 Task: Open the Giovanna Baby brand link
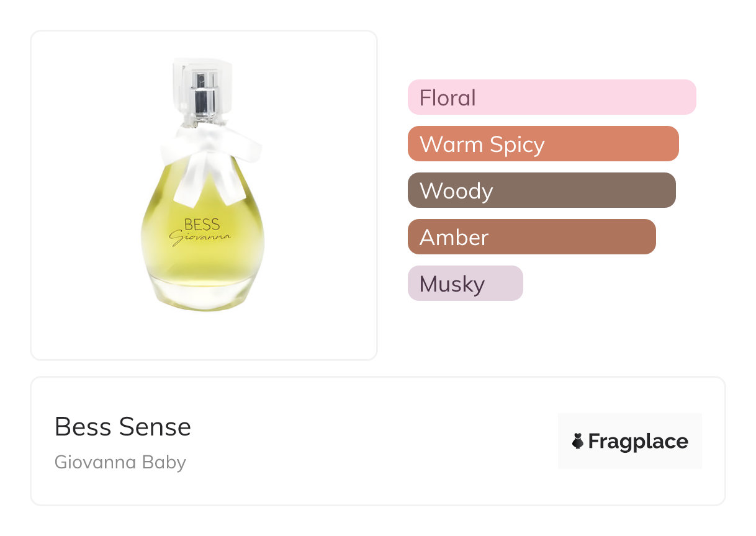click(x=120, y=462)
